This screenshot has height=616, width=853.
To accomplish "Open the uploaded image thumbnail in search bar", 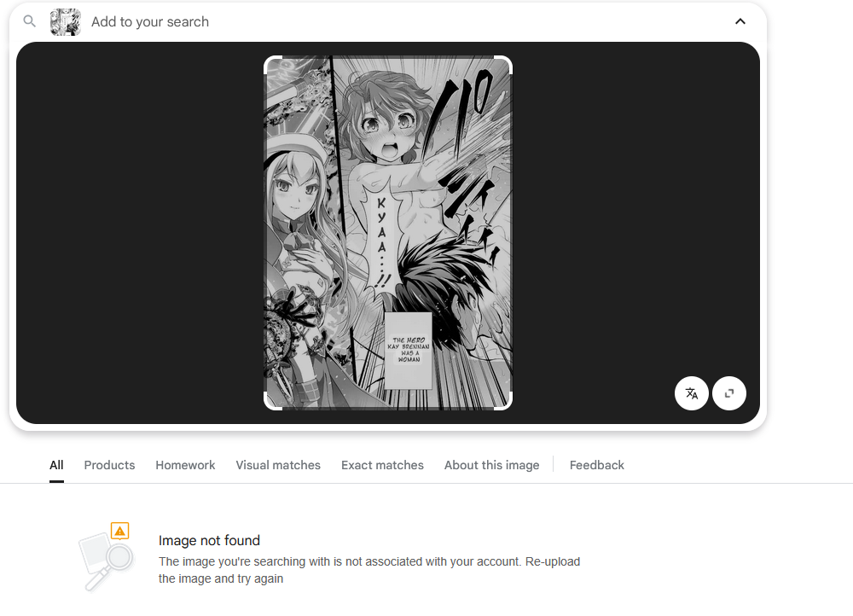I will click(66, 22).
